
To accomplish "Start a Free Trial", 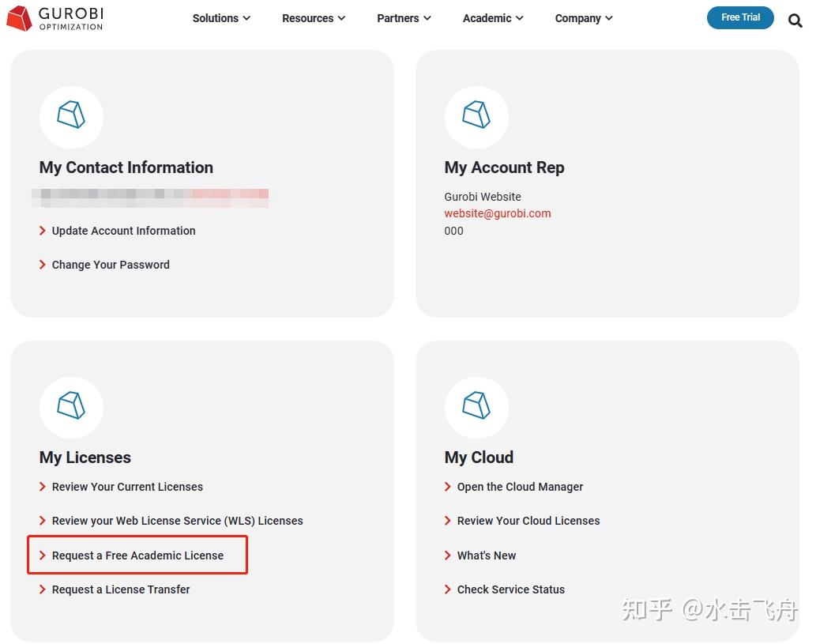I will tap(740, 18).
